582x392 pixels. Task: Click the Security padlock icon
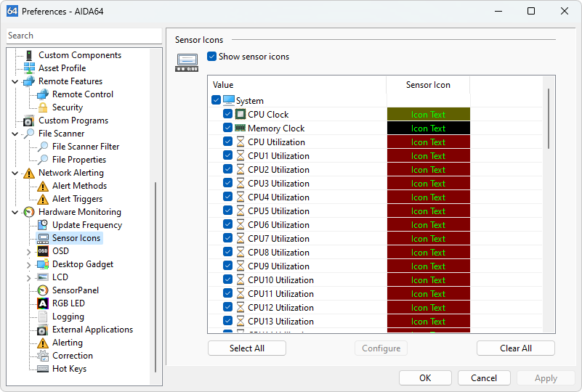[x=43, y=107]
